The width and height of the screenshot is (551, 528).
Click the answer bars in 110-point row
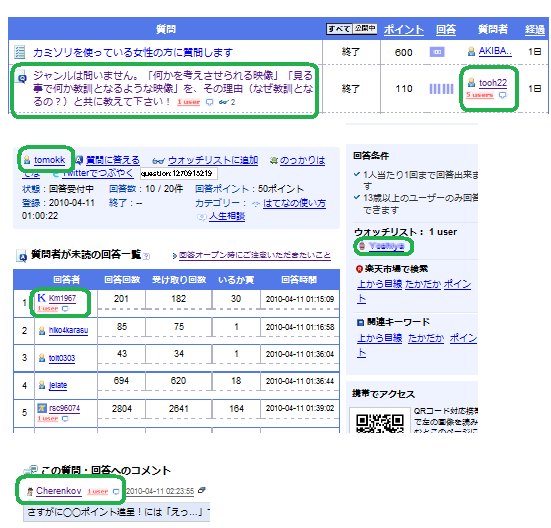(x=441, y=89)
